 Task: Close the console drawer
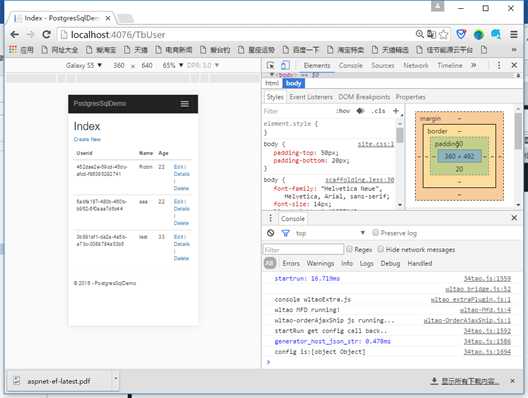[x=514, y=218]
